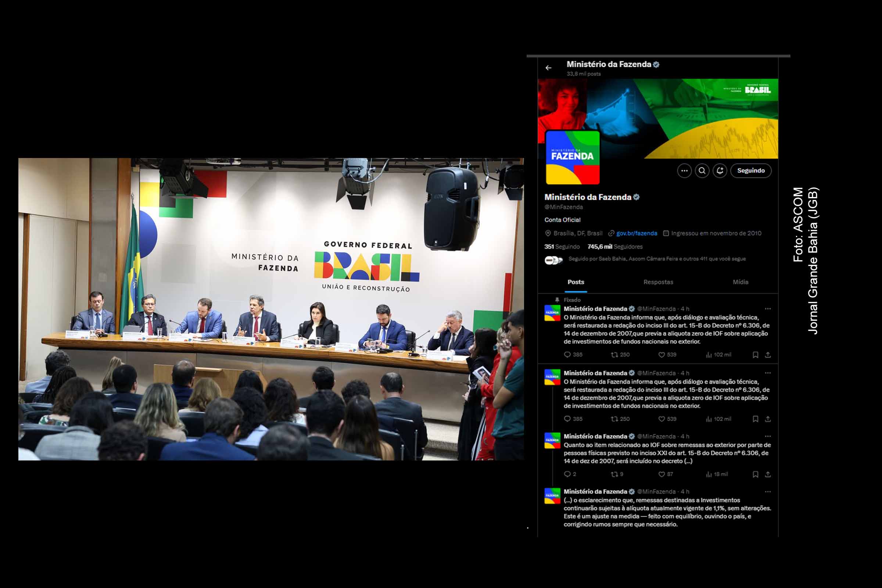
Task: Go back using the arrow beside Ministério da Fazenda
Action: 548,68
